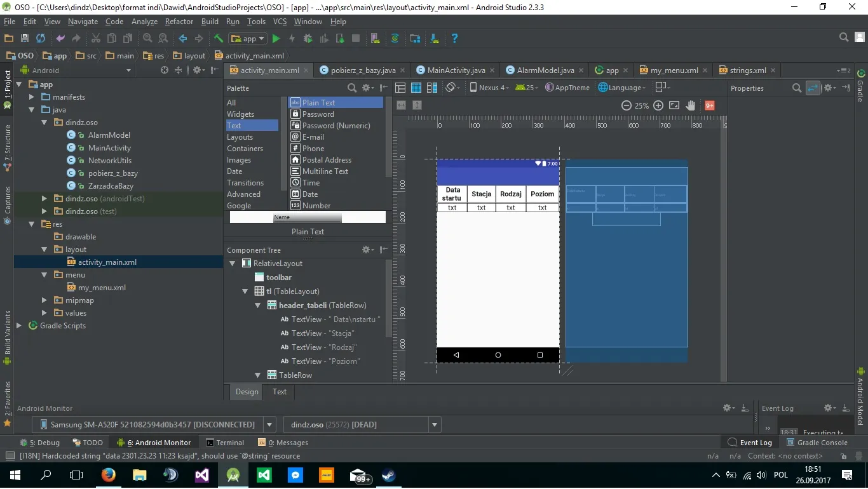Open the app run configuration dropdown
The image size is (868, 489).
tap(248, 39)
